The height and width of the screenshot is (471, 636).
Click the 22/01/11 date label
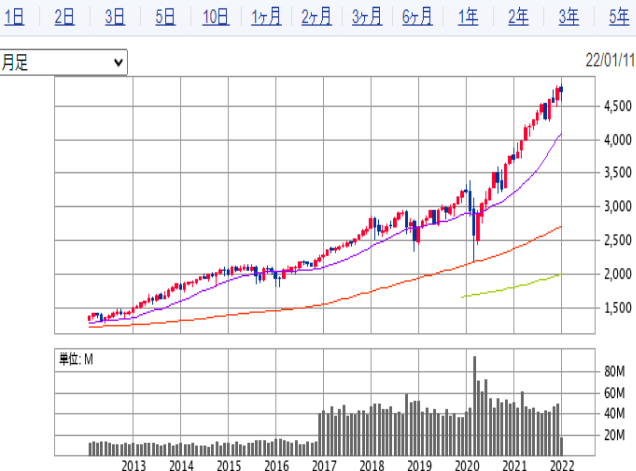click(x=610, y=60)
